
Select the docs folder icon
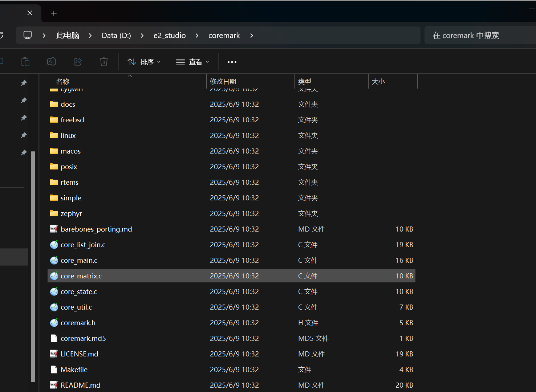pos(54,104)
